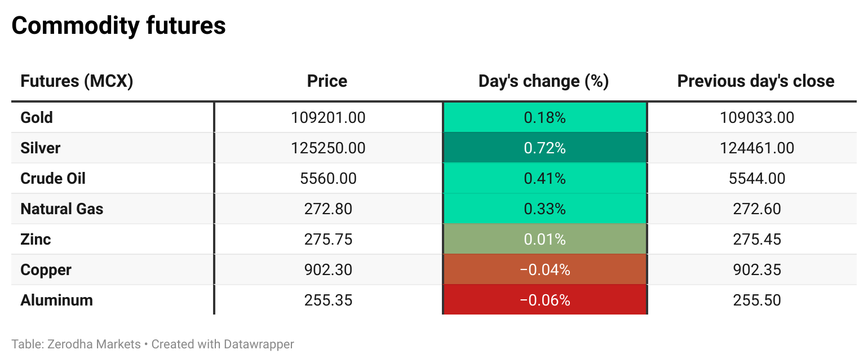The width and height of the screenshot is (868, 363).
Task: Select the Copper row label
Action: 46,270
